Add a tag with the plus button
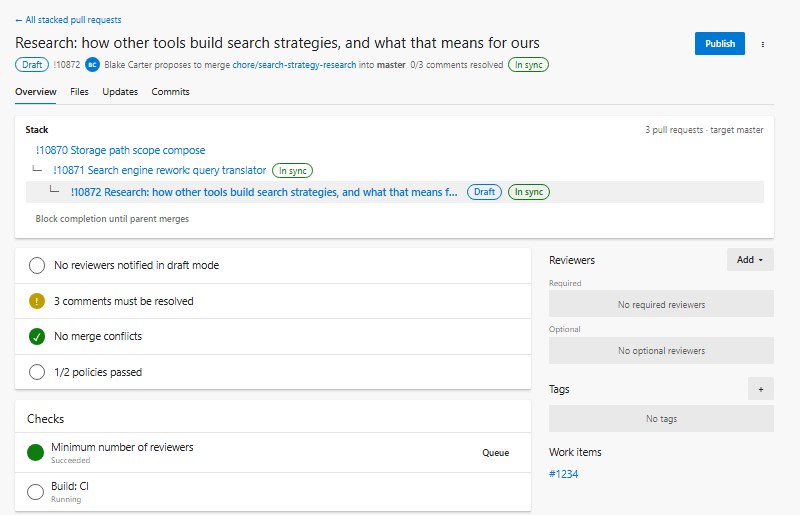This screenshot has height=515, width=800. (761, 389)
